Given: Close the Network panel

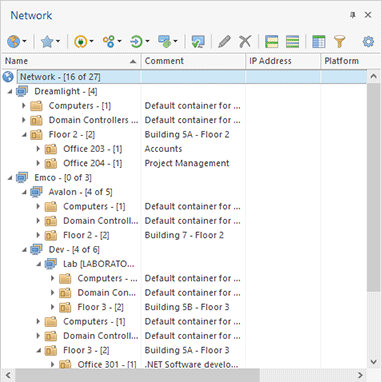Looking at the screenshot, I should 368,15.
